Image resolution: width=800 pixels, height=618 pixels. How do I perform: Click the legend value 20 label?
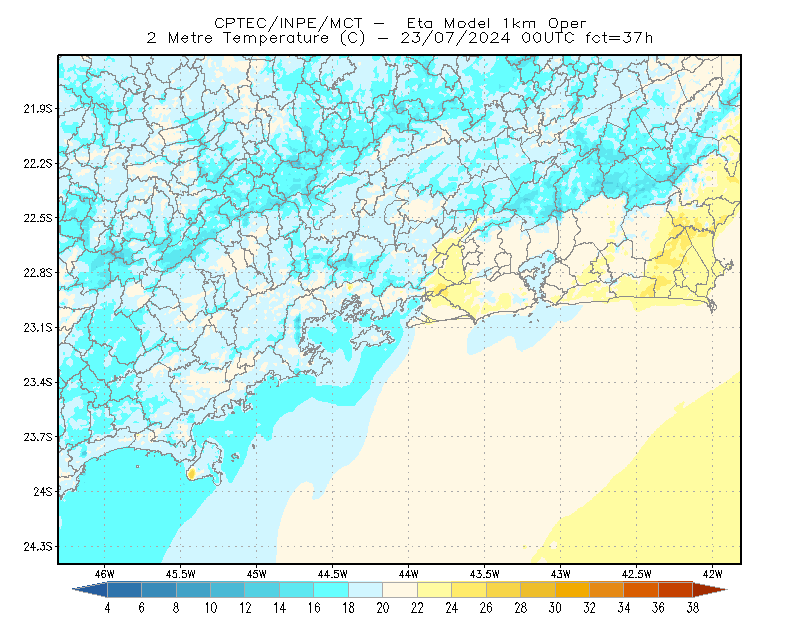coord(383,608)
